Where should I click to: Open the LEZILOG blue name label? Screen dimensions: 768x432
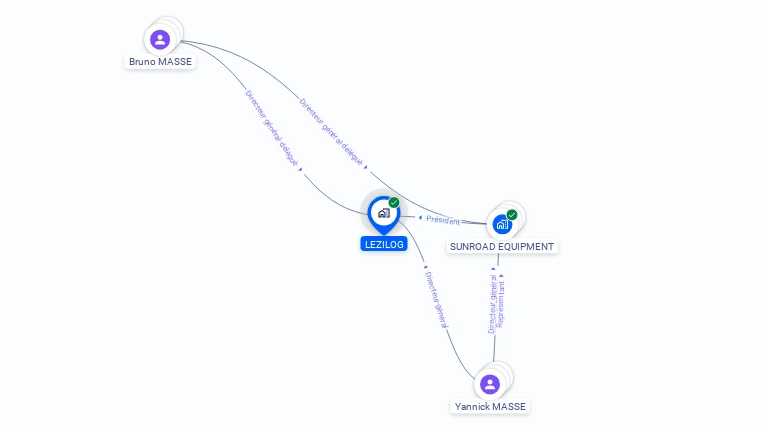(384, 244)
